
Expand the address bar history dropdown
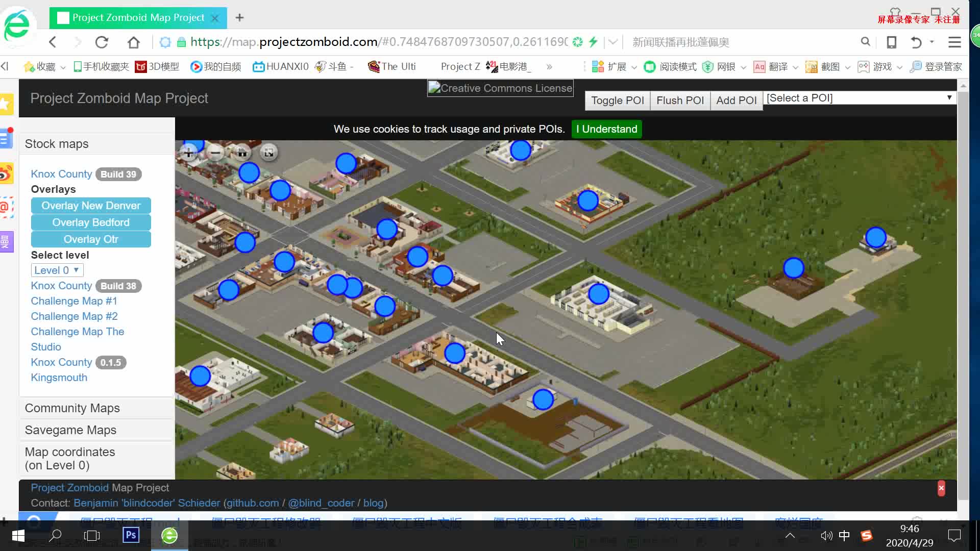(x=613, y=42)
